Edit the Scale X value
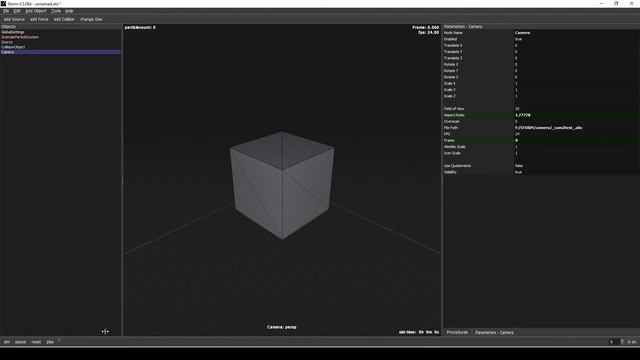 [577, 83]
